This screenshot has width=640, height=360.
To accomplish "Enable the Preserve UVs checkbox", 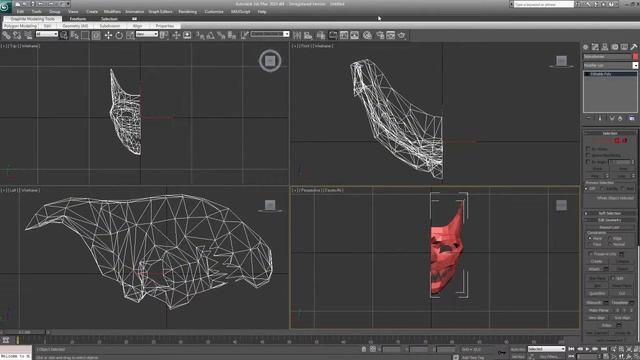I will point(591,254).
